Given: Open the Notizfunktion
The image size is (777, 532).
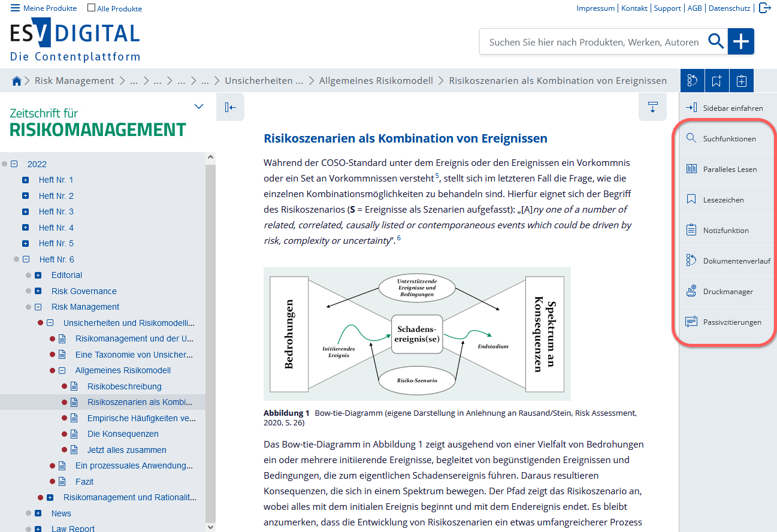Looking at the screenshot, I should [726, 230].
